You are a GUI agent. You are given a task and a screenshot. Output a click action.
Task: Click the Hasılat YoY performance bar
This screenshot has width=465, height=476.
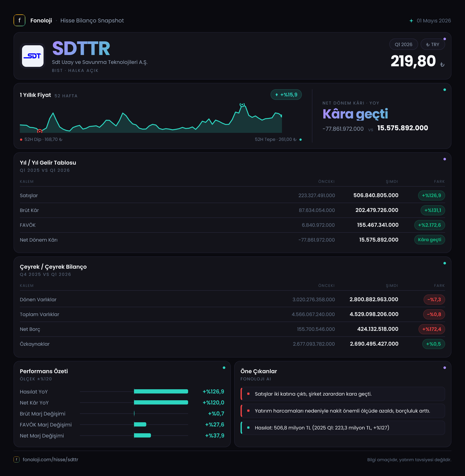click(161, 391)
